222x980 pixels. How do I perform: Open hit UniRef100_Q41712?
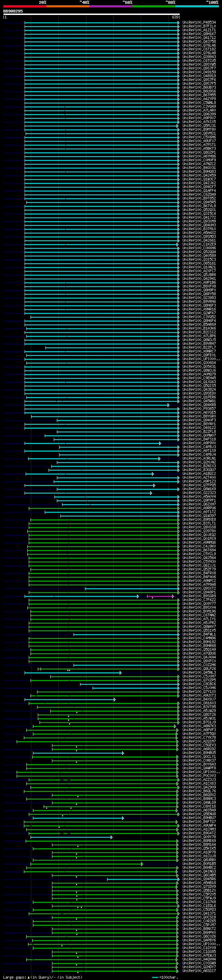[199, 38]
